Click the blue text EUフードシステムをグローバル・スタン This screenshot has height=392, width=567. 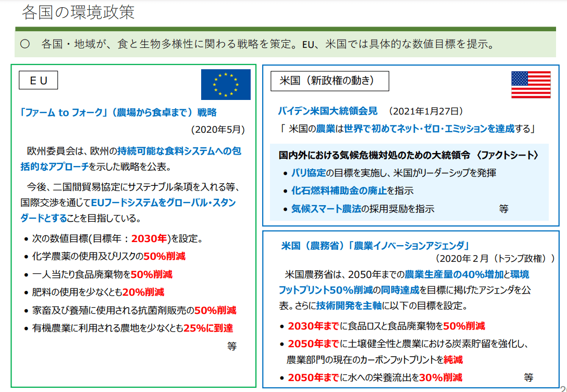[164, 203]
